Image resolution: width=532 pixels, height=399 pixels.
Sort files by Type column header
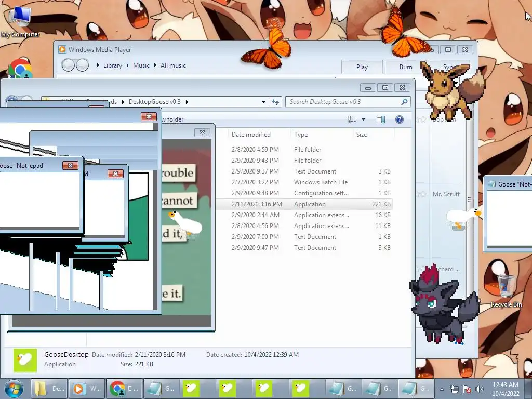click(301, 135)
